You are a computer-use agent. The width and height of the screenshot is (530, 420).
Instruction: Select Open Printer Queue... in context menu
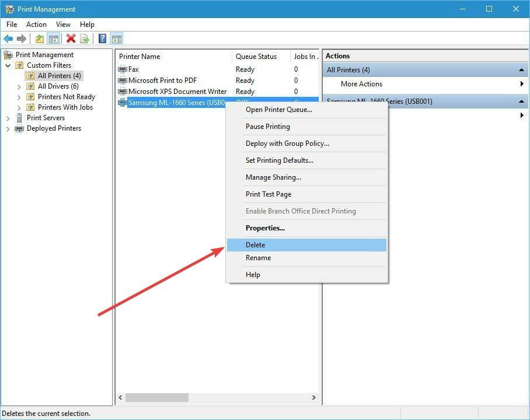coord(306,110)
